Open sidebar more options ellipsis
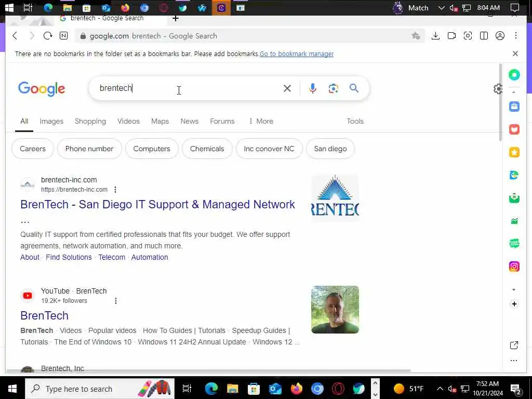532x399 pixels. click(x=514, y=361)
